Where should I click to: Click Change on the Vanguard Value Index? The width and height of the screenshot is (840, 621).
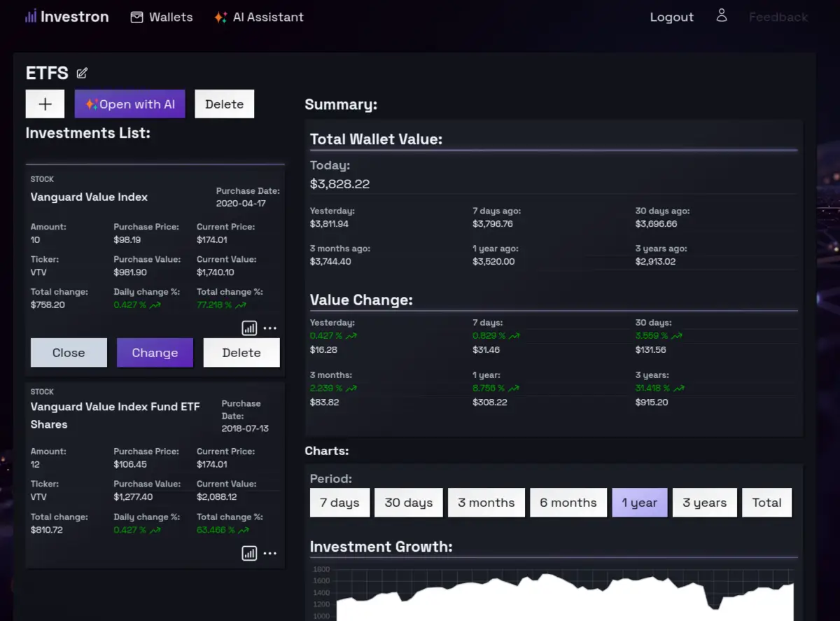click(155, 353)
